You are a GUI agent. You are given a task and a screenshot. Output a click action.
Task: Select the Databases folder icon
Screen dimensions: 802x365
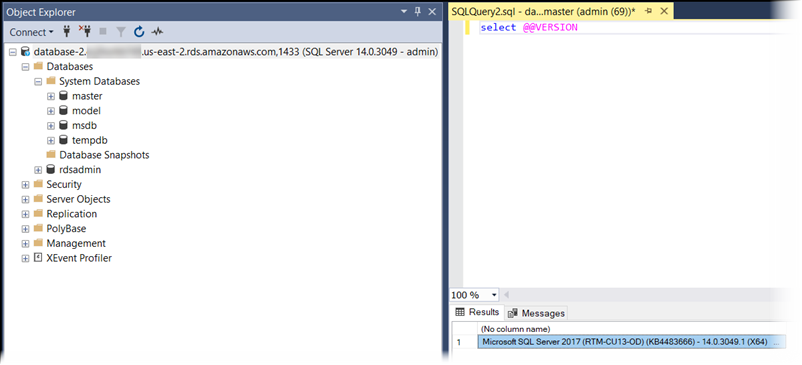(x=38, y=66)
